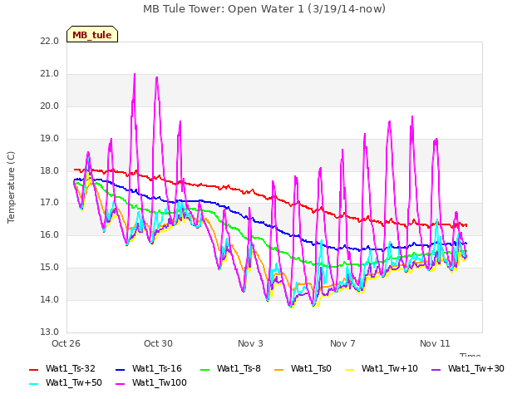The image size is (532, 399).
Task: Click the cyan Wat1_Tw+50 legend swatch
Action: (33, 384)
